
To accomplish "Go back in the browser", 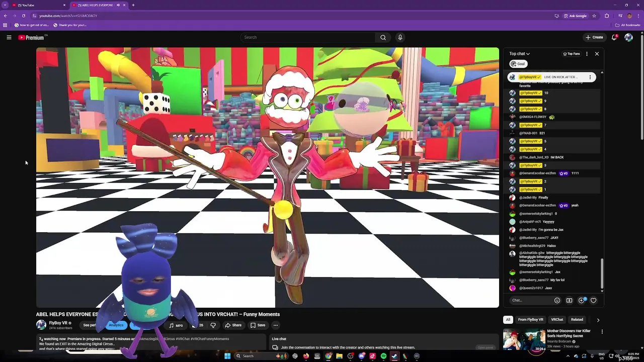I will tap(6, 16).
